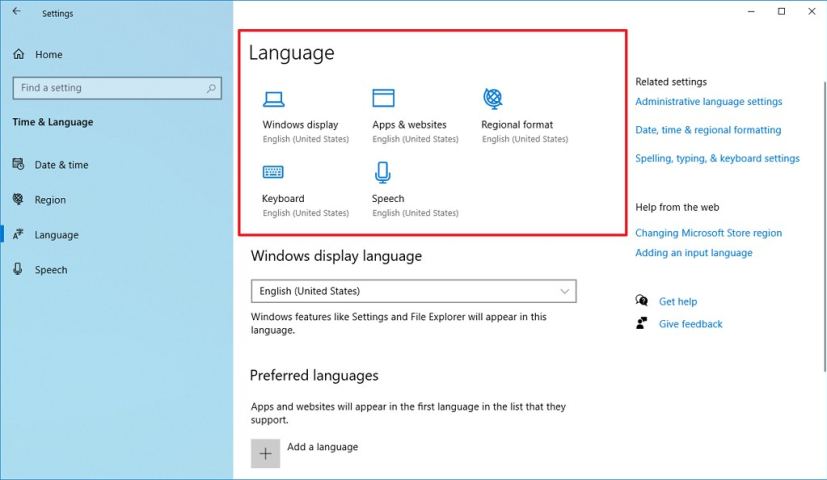Click Regional format tile label
This screenshot has height=480, width=827.
517,124
